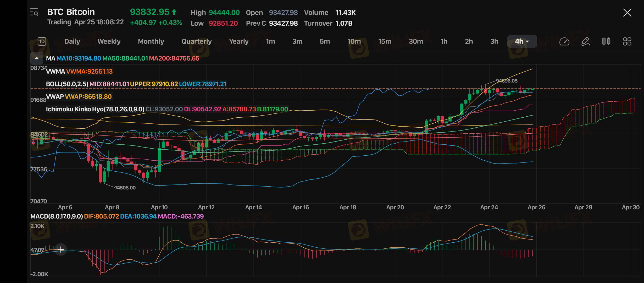Switch to the Daily timeframe
Viewport: 644px width, 283px height.
(x=72, y=41)
